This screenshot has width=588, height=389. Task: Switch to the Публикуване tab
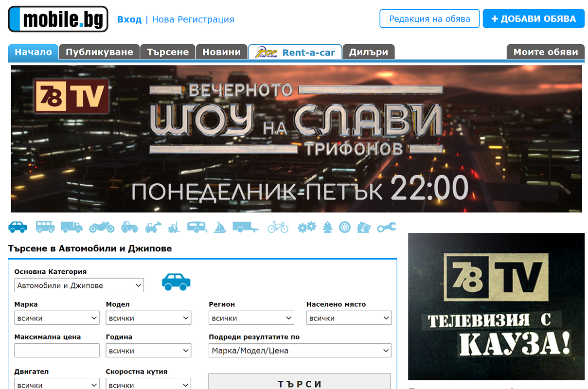[x=99, y=52]
